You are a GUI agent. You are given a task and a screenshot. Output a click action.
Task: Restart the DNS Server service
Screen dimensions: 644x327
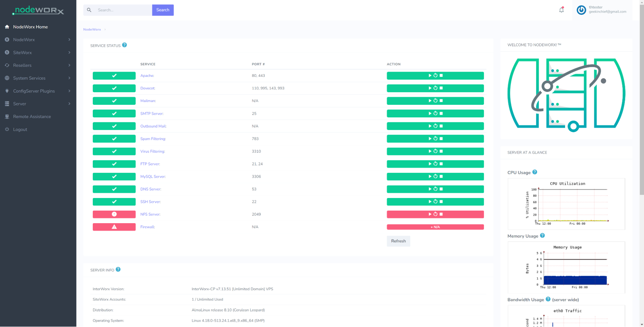click(435, 189)
